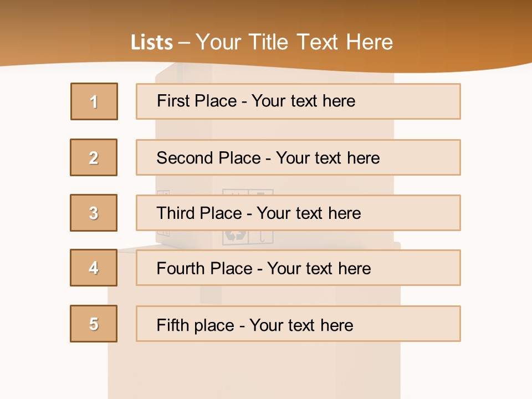The height and width of the screenshot is (399, 532).
Task: Click the Fifth place text bar
Action: 298,324
